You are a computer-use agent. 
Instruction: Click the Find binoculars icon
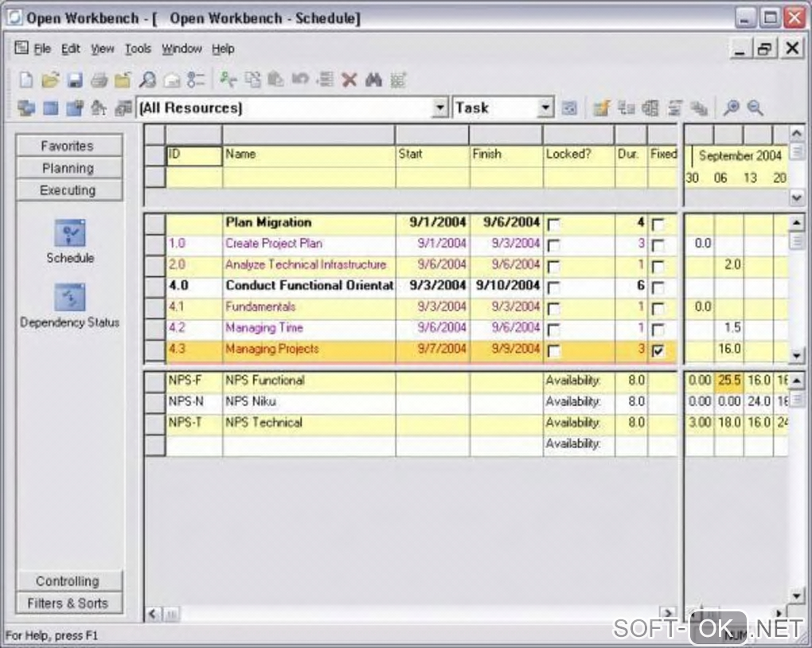(373, 80)
